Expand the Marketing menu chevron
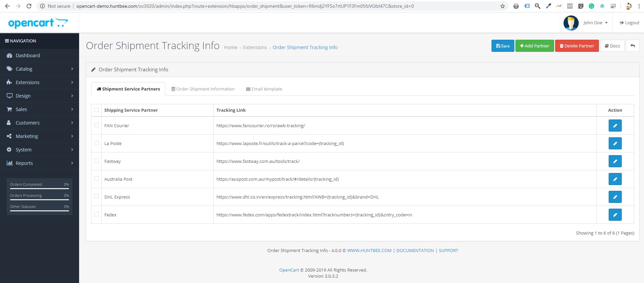This screenshot has width=644, height=283. coord(72,136)
